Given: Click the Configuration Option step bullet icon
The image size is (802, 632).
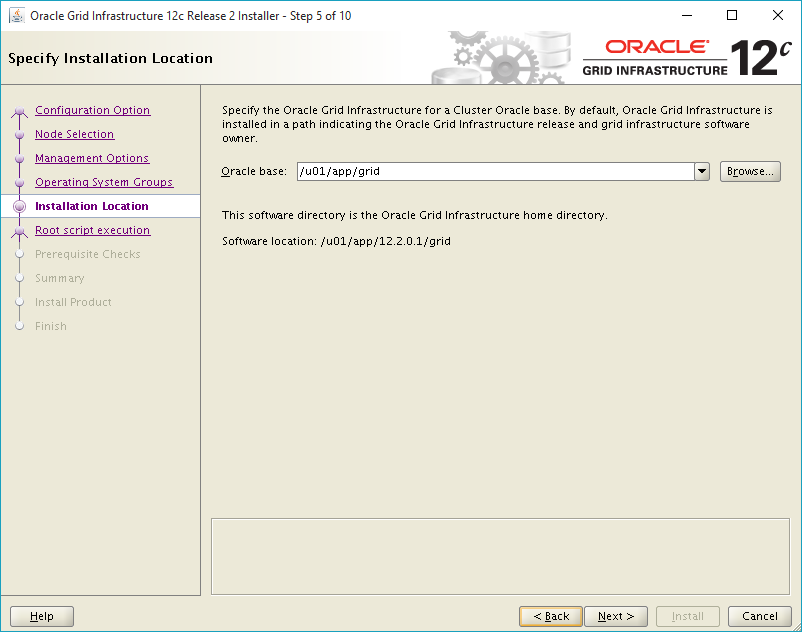Looking at the screenshot, I should click(x=19, y=111).
